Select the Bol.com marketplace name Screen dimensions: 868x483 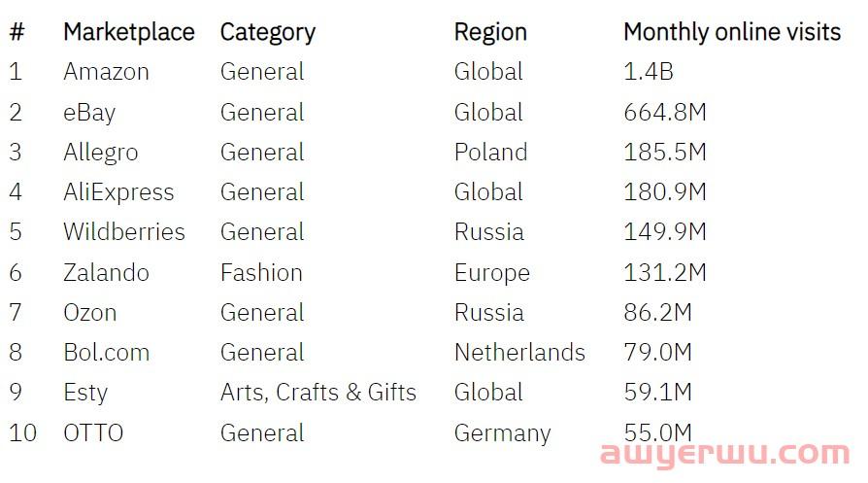[x=106, y=353]
